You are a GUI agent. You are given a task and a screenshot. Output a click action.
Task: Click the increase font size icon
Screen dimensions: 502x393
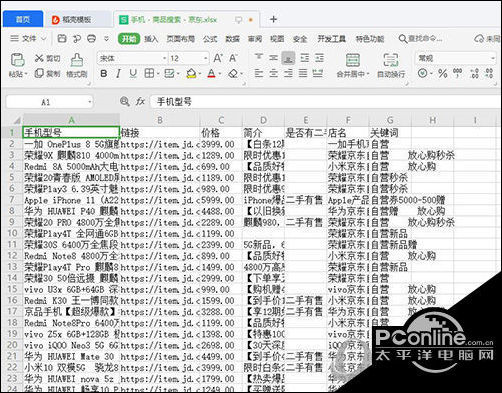click(218, 58)
